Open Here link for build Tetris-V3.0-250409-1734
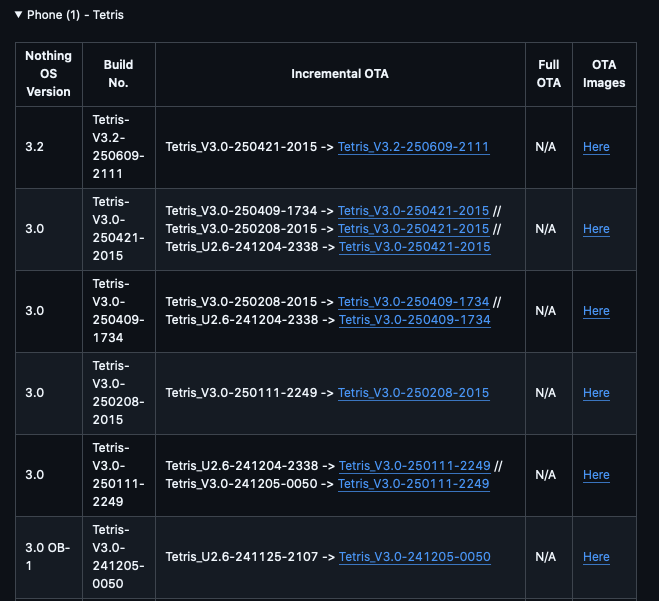Image resolution: width=659 pixels, height=601 pixels. tap(596, 311)
